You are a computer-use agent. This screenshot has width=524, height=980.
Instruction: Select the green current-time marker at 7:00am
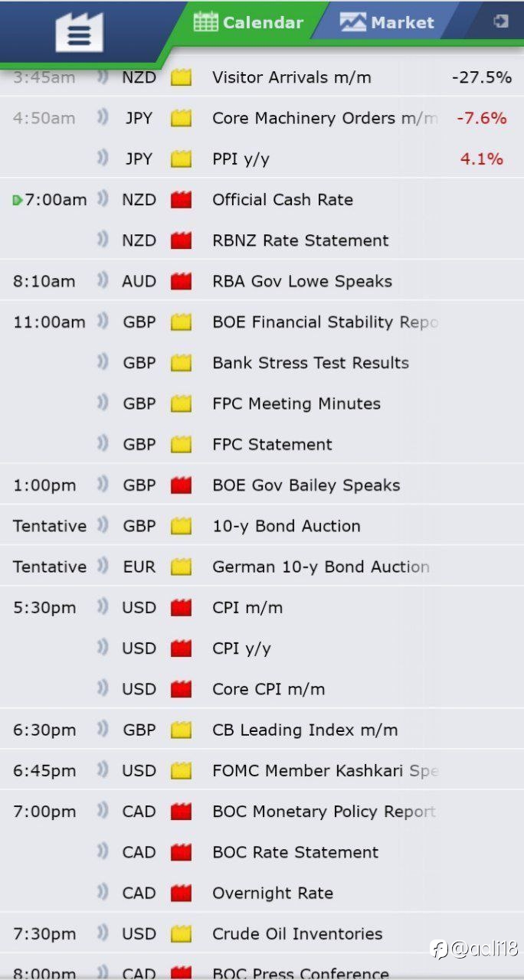(x=17, y=200)
